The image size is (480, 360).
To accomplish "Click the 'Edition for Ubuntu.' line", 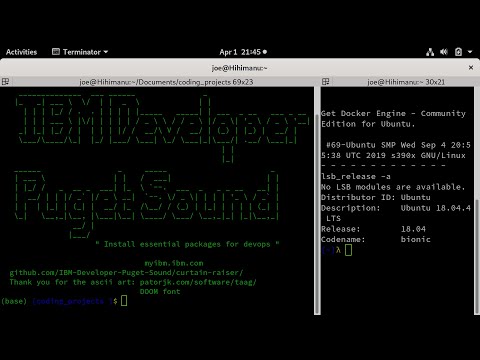I will tap(368, 124).
